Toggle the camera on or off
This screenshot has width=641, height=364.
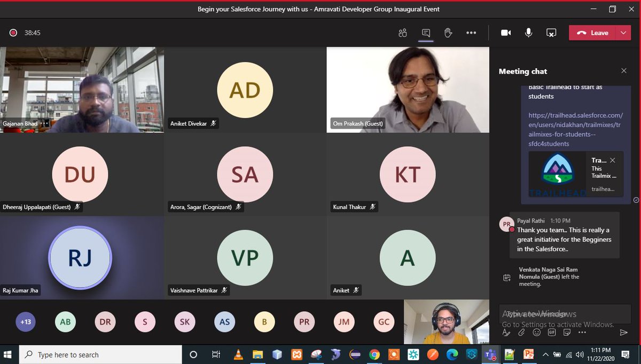coord(506,33)
